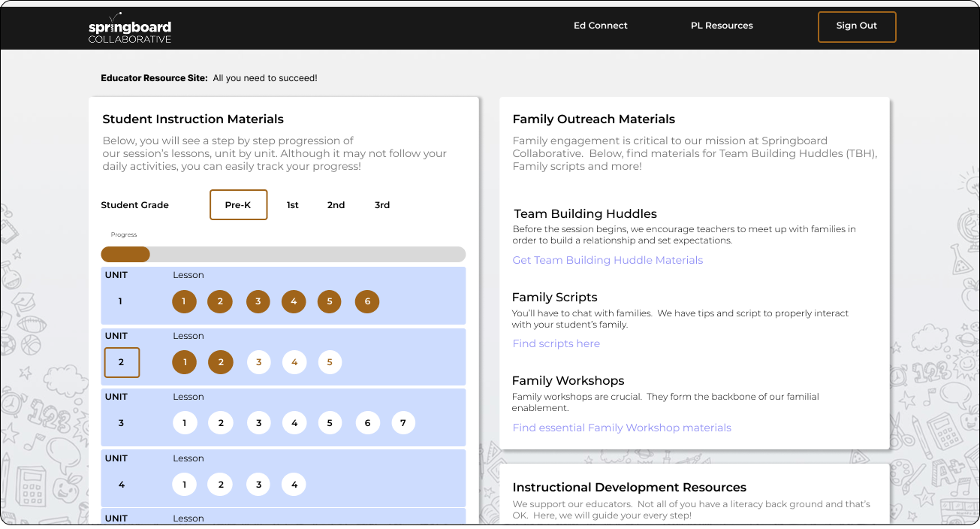Click the Family Outreach Materials heading
Image resolution: width=980 pixels, height=529 pixels.
click(x=593, y=119)
